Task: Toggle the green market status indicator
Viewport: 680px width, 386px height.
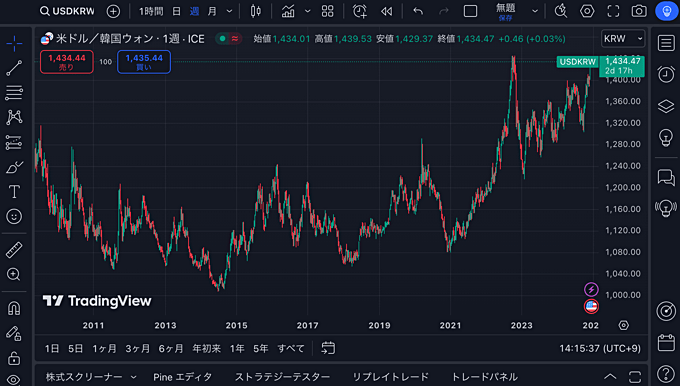Action: (222, 39)
